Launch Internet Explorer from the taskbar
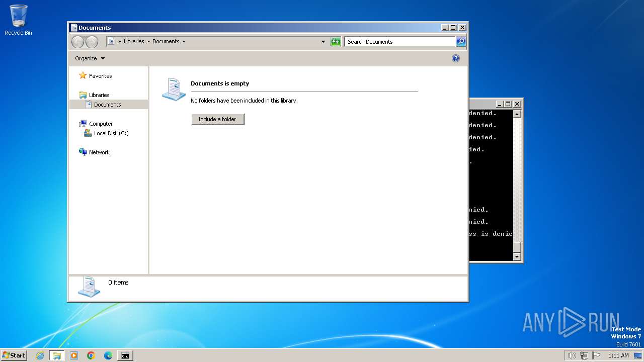Viewport: 644px width, 362px height. 40,355
